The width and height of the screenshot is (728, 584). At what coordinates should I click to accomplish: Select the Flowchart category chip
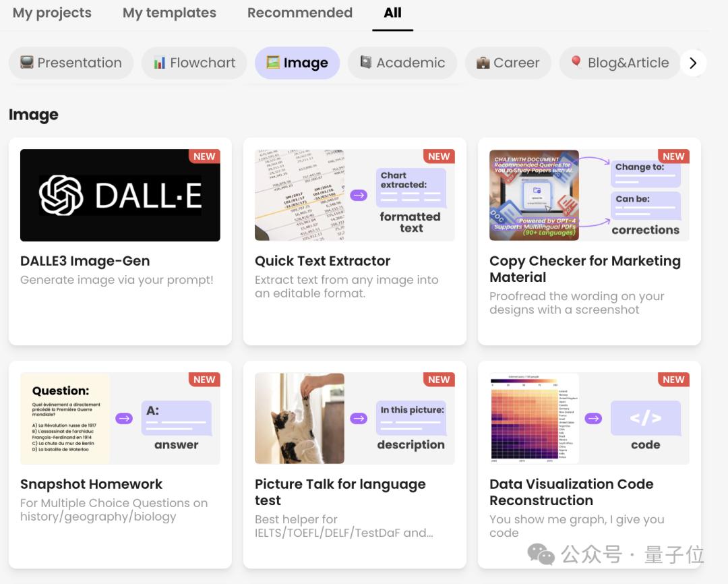tap(195, 63)
